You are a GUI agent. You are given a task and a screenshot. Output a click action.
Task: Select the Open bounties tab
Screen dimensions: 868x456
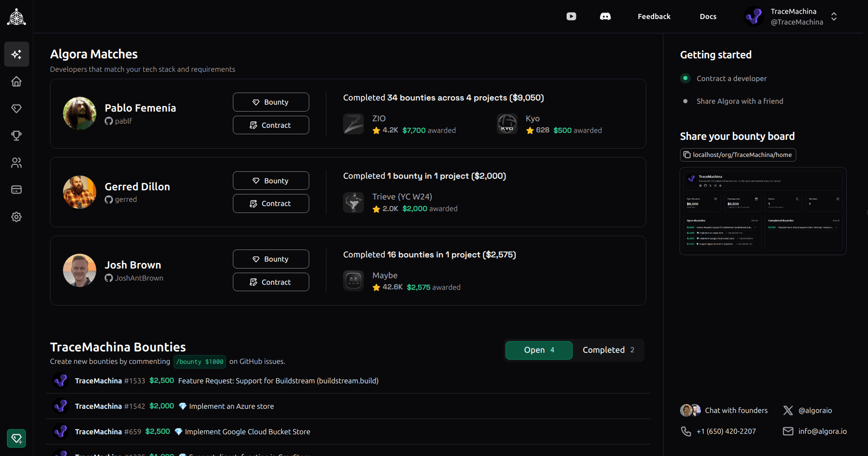(x=539, y=350)
